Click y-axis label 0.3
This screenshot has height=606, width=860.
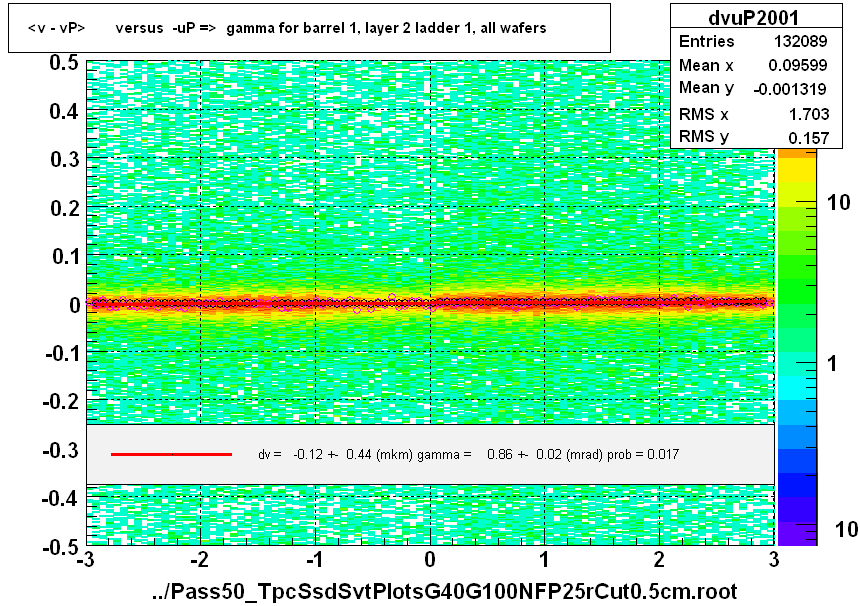point(64,160)
